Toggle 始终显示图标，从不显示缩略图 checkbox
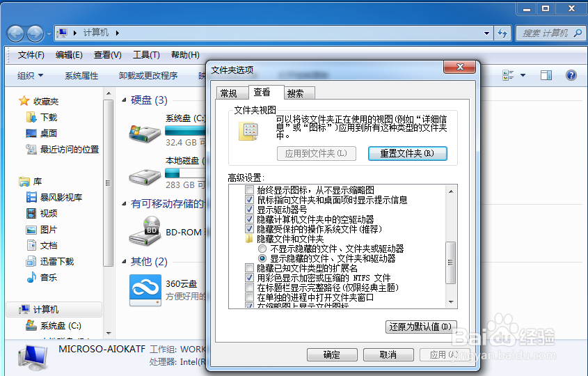This screenshot has width=588, height=376. [x=249, y=189]
